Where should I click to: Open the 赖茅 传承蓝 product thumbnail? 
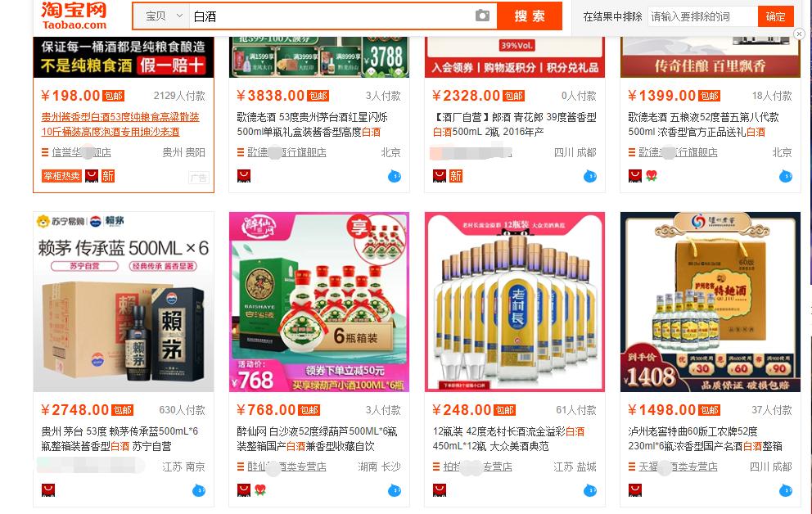(124, 302)
